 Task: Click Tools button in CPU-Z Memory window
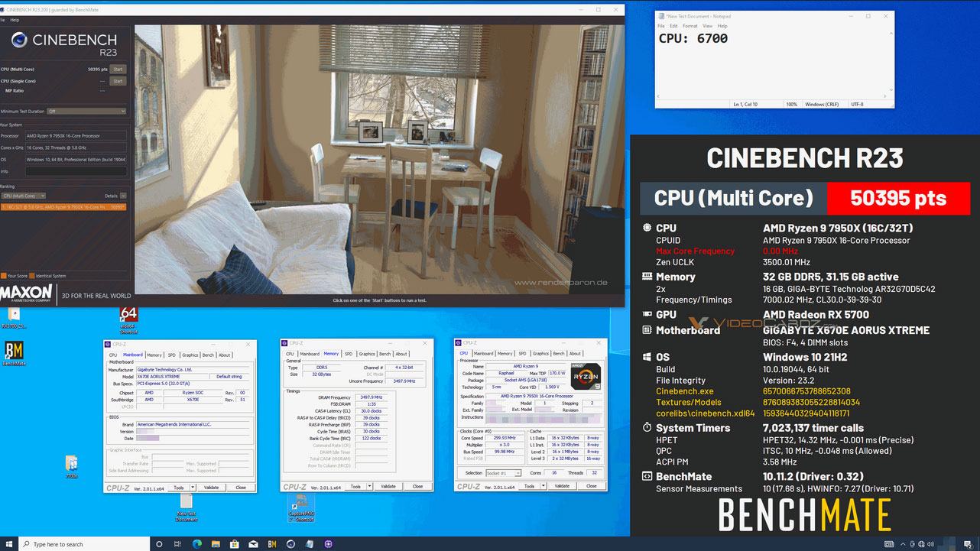pos(355,486)
